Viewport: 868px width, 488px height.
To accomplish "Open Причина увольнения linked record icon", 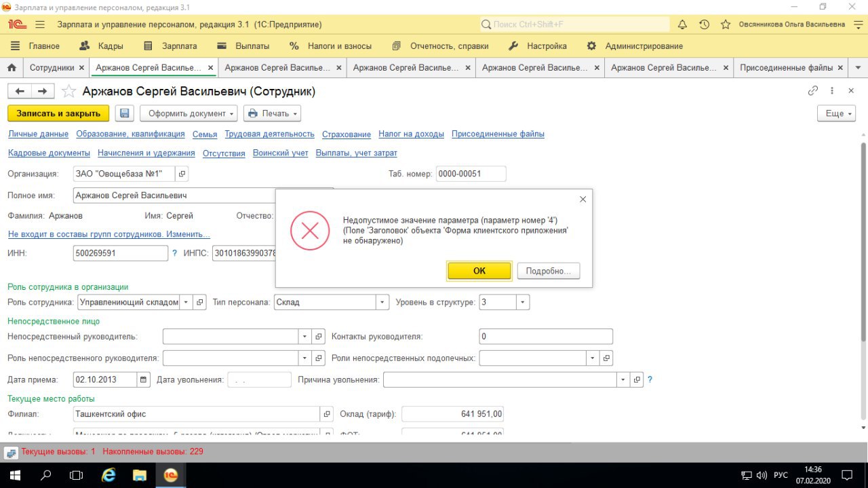I will pos(637,379).
